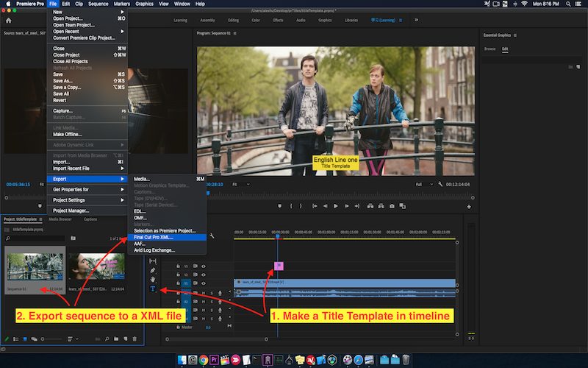
Task: Toggle V1 track output eye icon
Action: pos(204,283)
